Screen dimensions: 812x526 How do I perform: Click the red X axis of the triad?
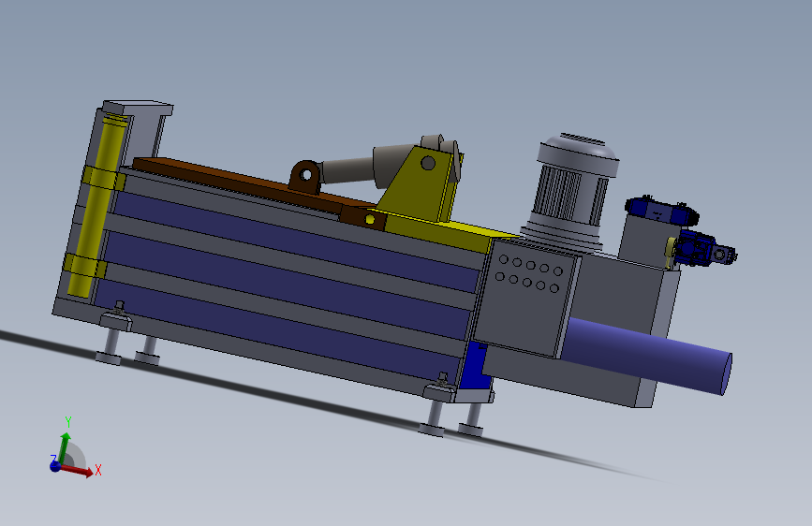pos(78,470)
